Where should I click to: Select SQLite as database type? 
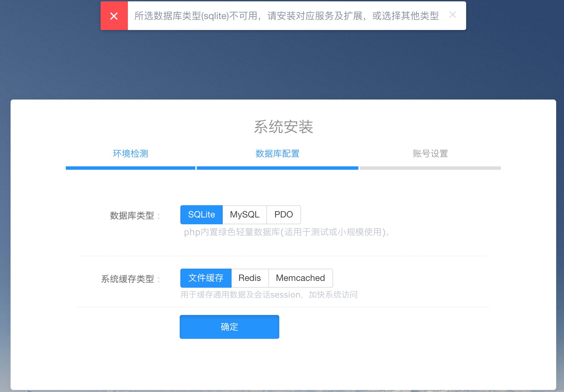pyautogui.click(x=202, y=215)
